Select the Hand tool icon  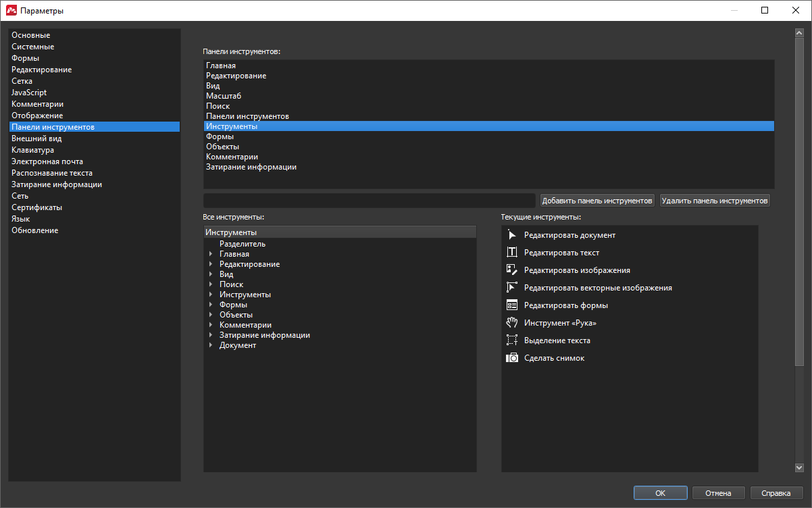coord(511,323)
